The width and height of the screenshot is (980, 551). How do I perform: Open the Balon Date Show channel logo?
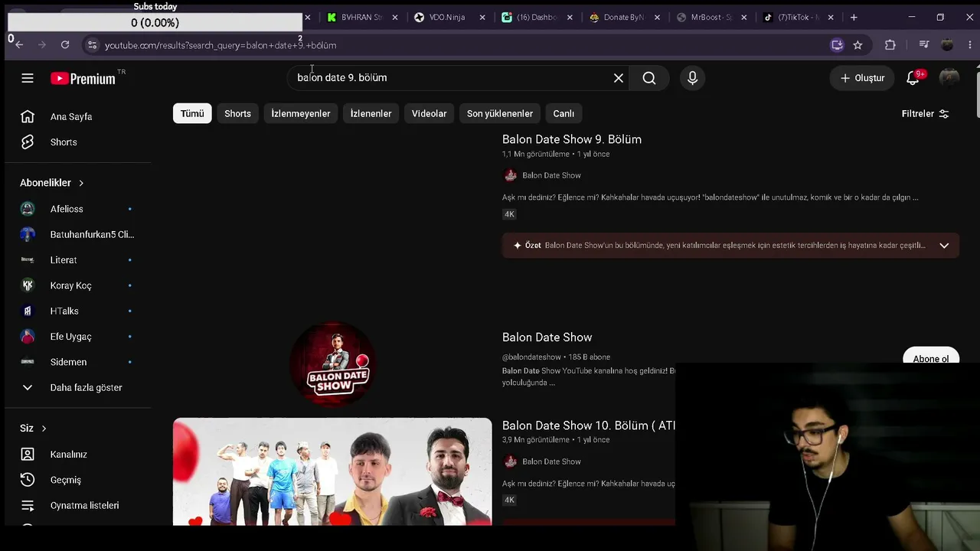tap(333, 365)
